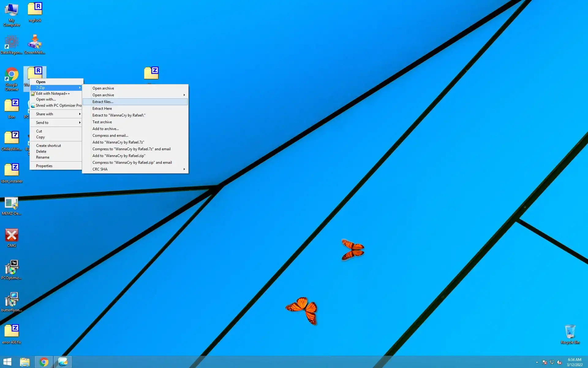
Task: Click Test archive in the submenu
Action: click(102, 122)
